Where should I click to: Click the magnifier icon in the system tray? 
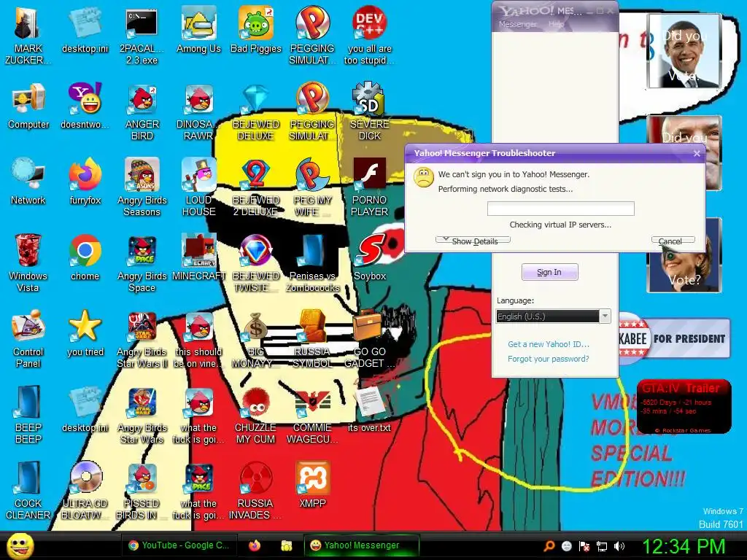click(549, 545)
